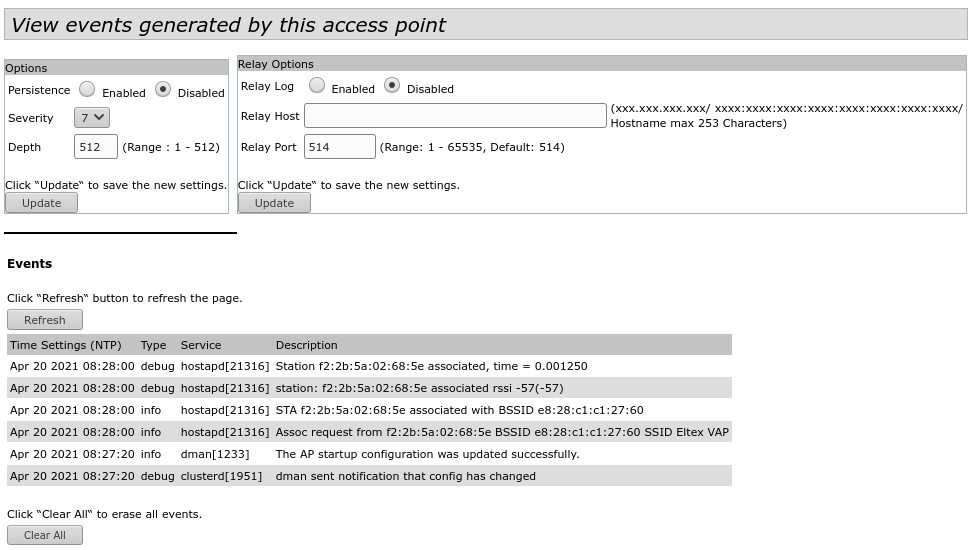Enable the Relay Log option

[x=317, y=86]
